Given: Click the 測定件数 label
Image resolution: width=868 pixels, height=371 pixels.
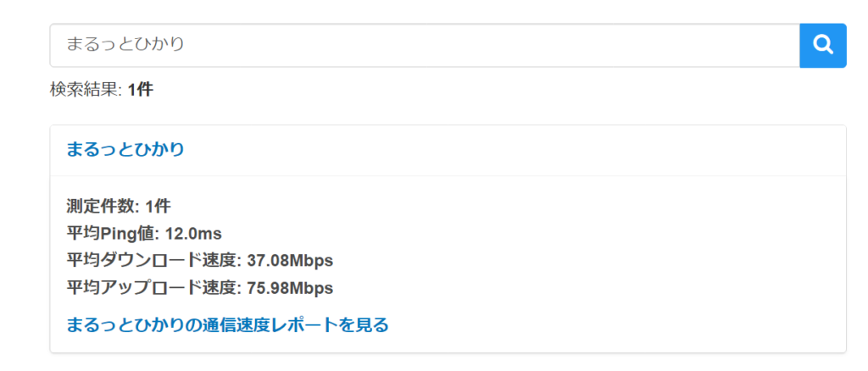Looking at the screenshot, I should click(x=102, y=205).
